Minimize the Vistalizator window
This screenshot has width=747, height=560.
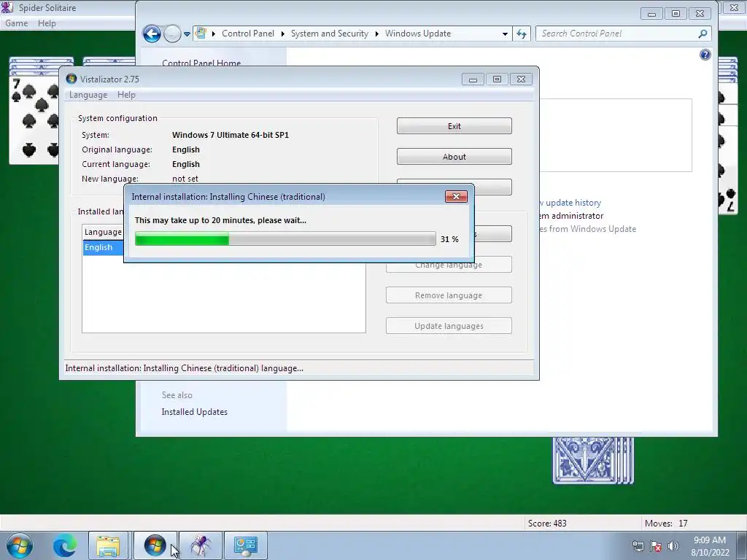pos(473,79)
